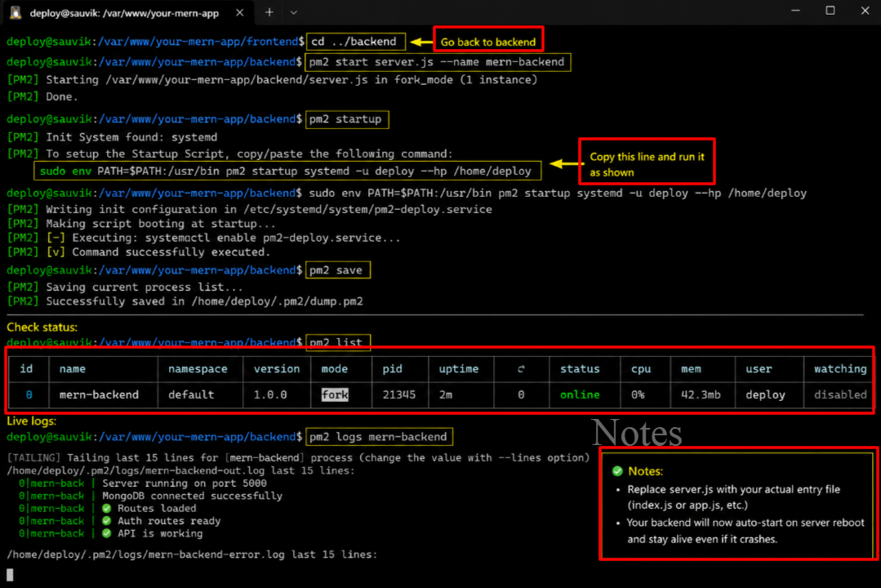The width and height of the screenshot is (881, 588).
Task: Click the restart count icon column header
Action: 521,369
